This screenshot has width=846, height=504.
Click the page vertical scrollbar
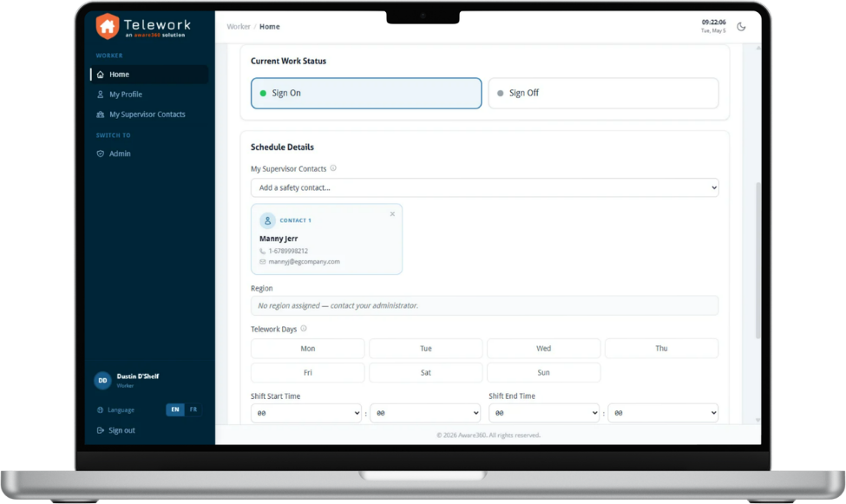758,260
